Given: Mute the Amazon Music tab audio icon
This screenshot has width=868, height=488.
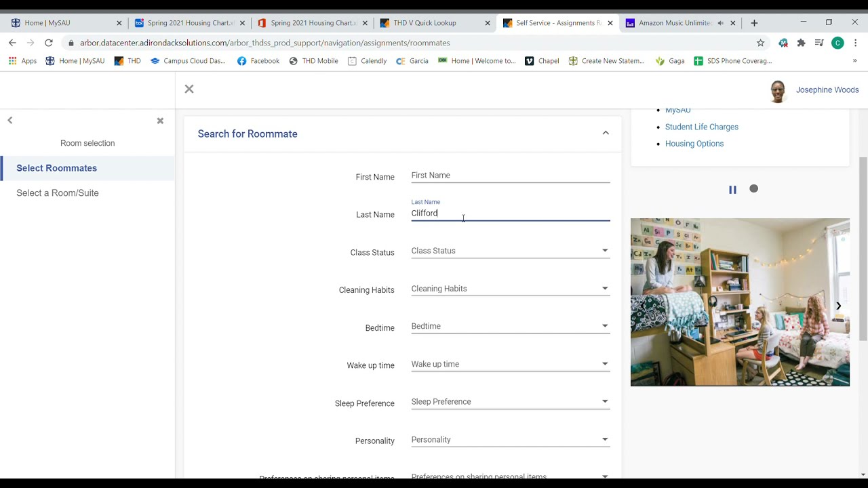Looking at the screenshot, I should pos(720,23).
